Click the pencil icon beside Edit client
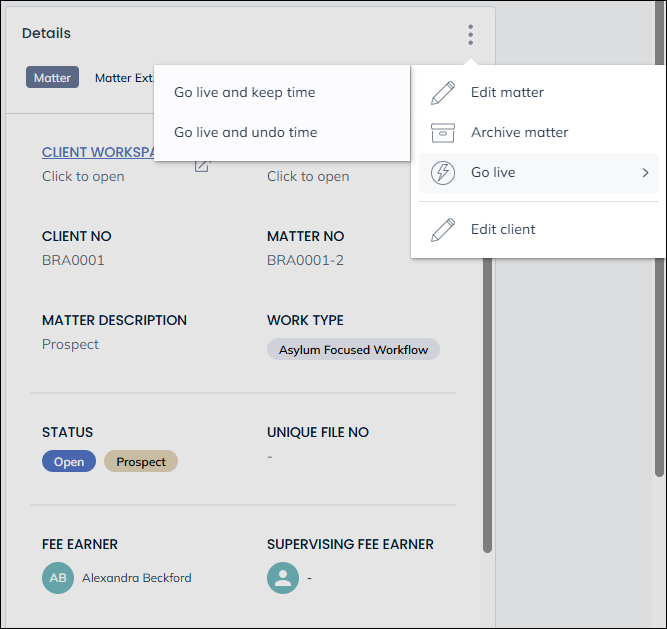The width and height of the screenshot is (667, 629). tap(442, 230)
